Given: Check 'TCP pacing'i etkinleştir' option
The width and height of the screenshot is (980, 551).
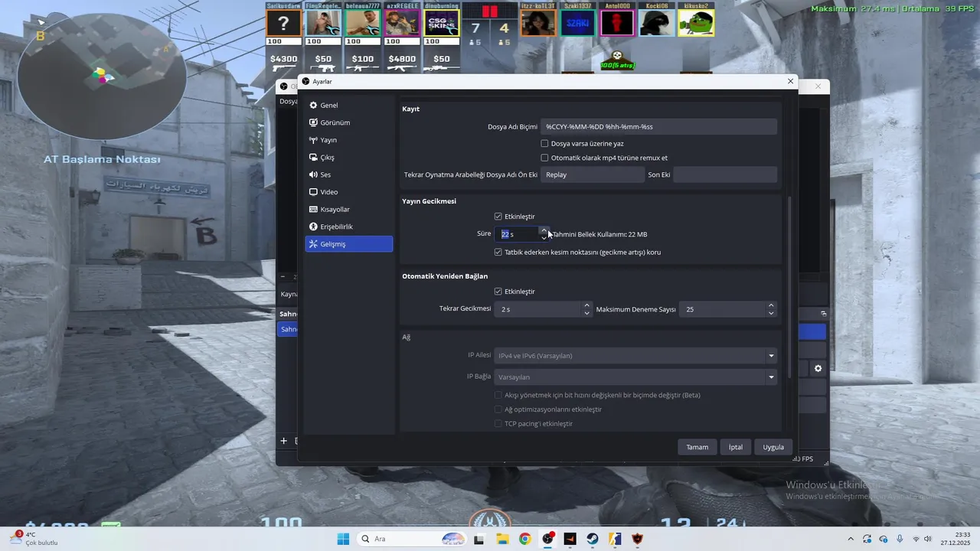Looking at the screenshot, I should [x=498, y=424].
